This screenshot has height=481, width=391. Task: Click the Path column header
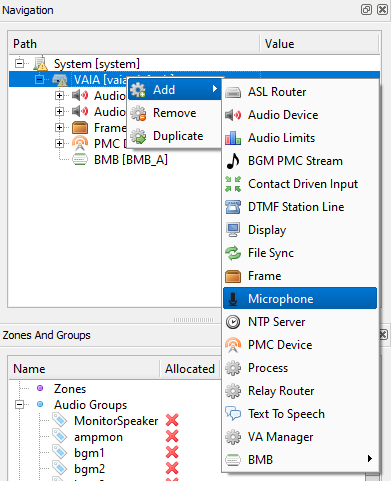point(134,44)
